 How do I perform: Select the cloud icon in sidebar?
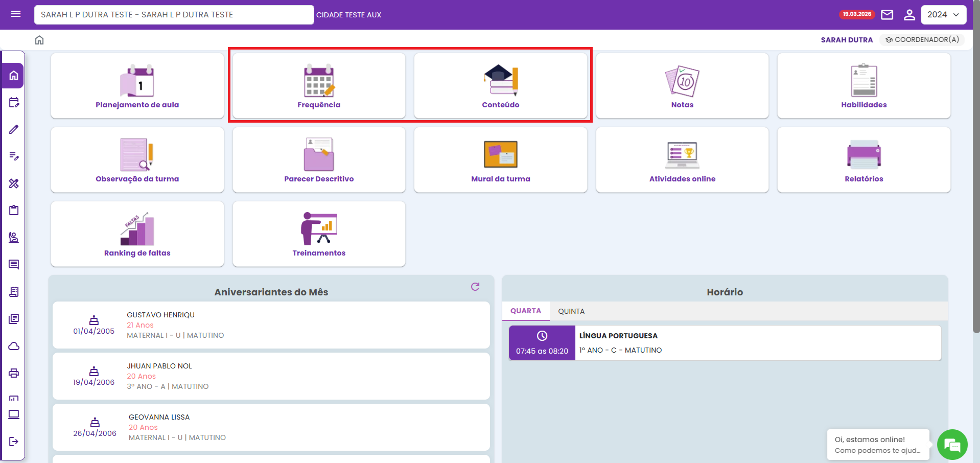14,346
